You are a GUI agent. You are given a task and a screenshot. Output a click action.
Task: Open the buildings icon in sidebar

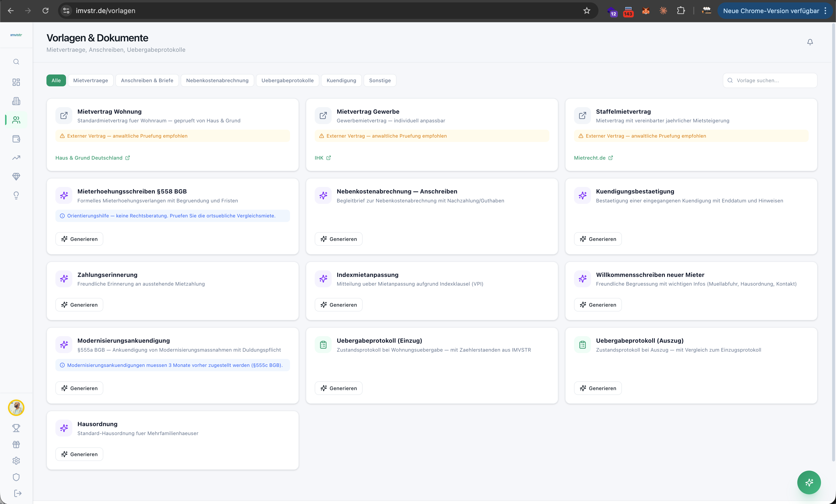coord(16,101)
